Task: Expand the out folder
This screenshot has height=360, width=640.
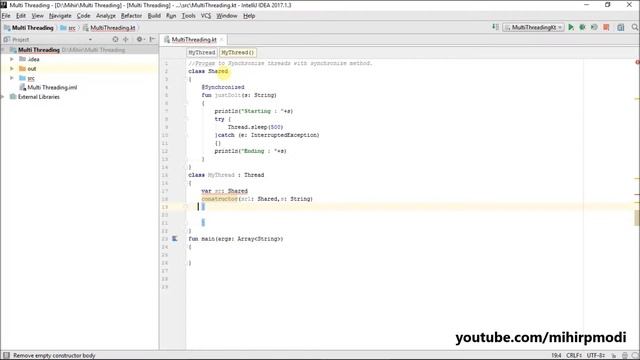Action: 12,69
